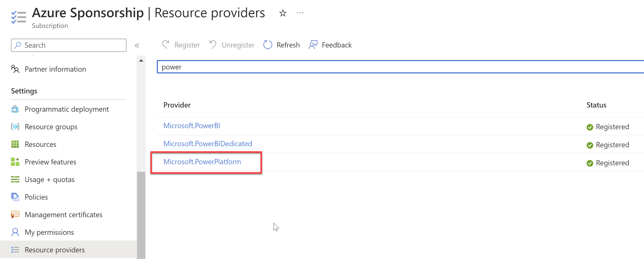Click the My permissions icon
Screen dimensions: 644x259
point(15,232)
